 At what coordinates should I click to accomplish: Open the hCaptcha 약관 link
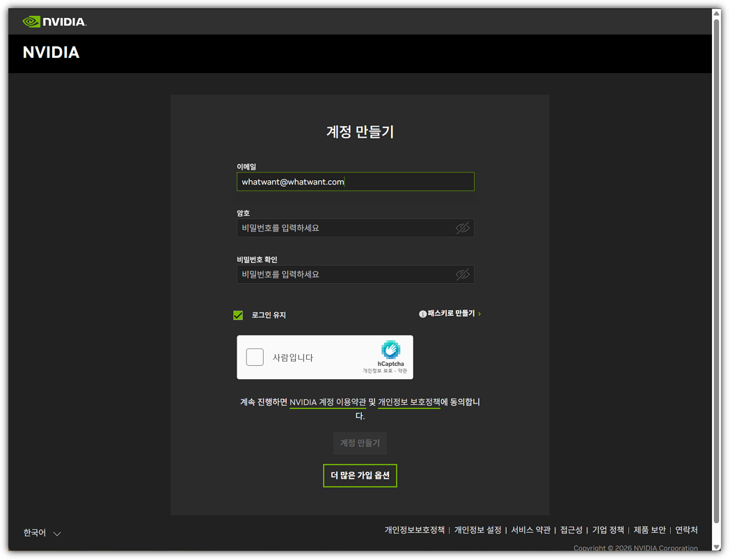click(x=402, y=371)
